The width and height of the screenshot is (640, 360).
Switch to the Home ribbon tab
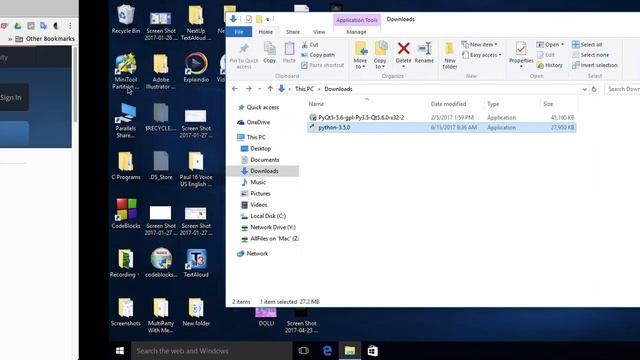pos(265,32)
